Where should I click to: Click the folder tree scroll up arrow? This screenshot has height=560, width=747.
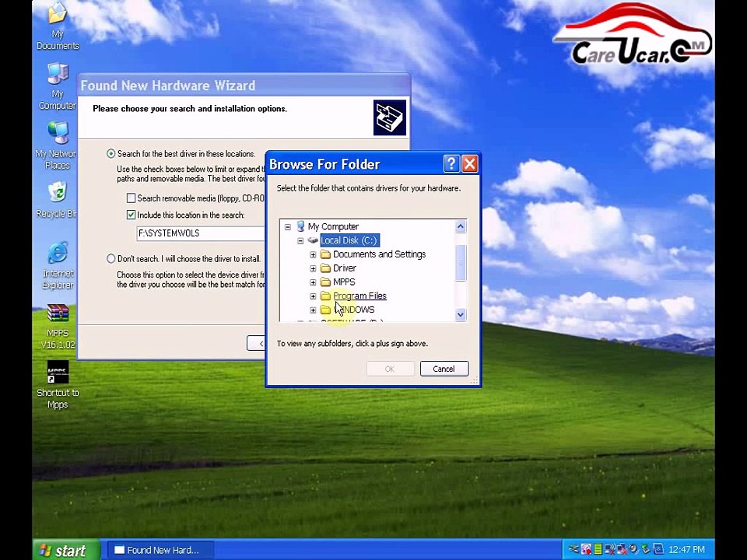coord(460,226)
